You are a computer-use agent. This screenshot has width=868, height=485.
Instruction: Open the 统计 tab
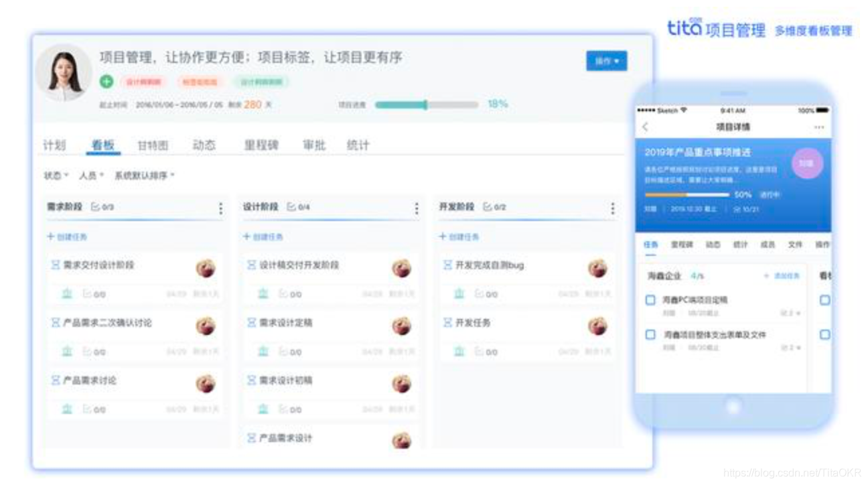[x=358, y=145]
